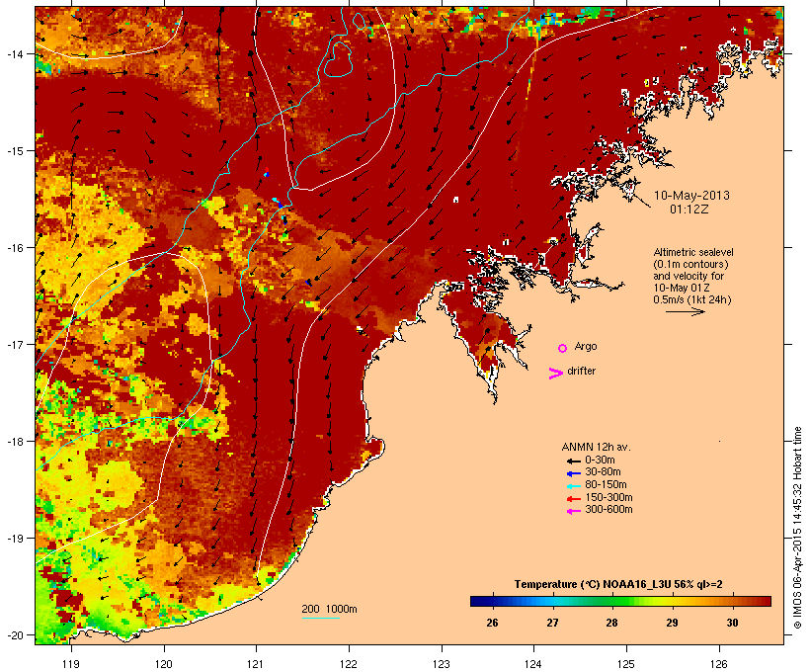The width and height of the screenshot is (810, 672).
Task: Click the longitude label 125
Action: 626,664
